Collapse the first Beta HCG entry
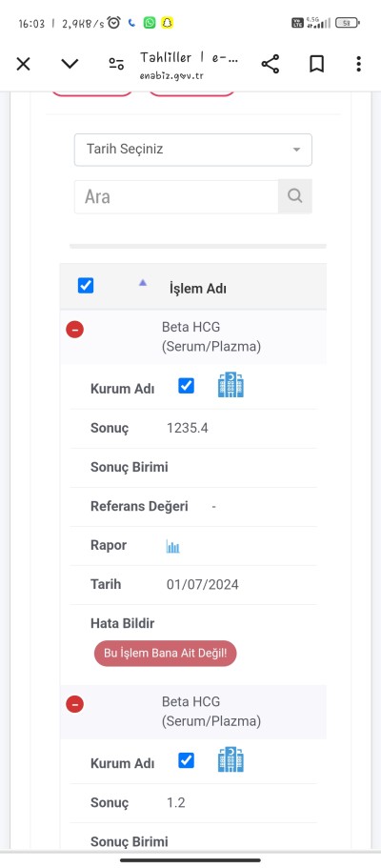The image size is (381, 868). (x=74, y=330)
